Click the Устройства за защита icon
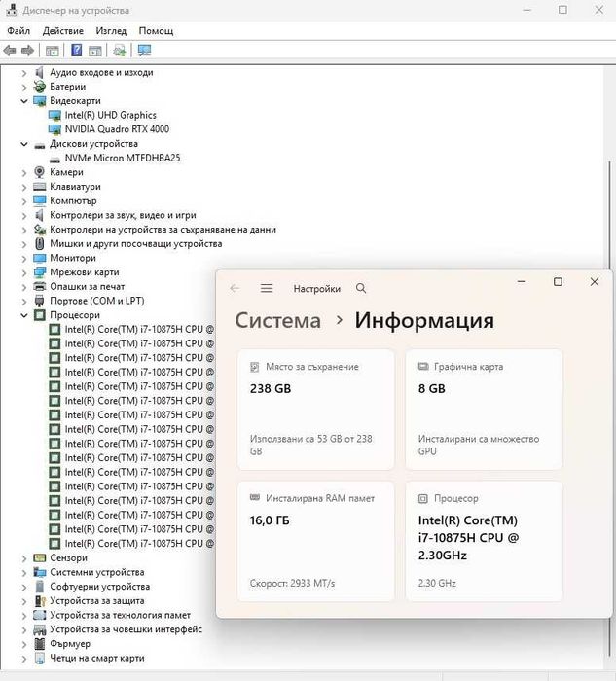Viewport: 616px width, 681px height. pos(40,601)
